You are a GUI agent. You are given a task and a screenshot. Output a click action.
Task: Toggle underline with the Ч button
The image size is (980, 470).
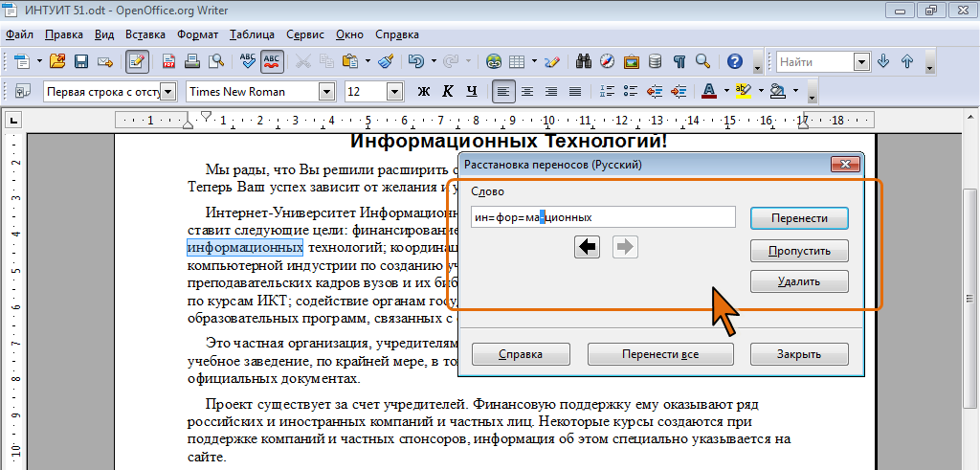pyautogui.click(x=472, y=91)
